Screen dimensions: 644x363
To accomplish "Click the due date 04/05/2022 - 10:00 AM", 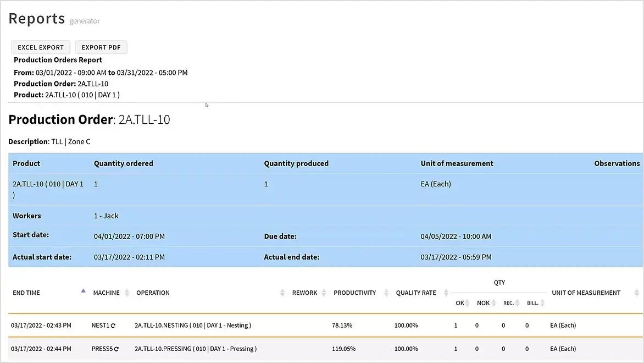I will pos(456,237).
